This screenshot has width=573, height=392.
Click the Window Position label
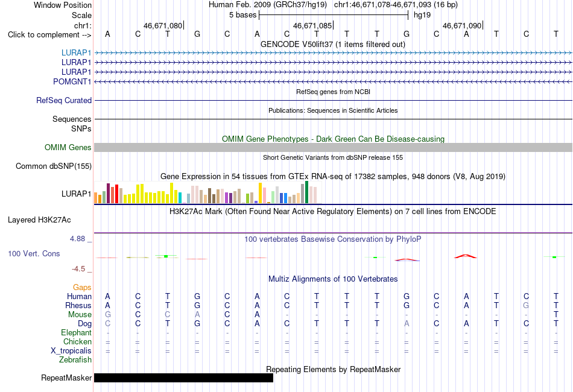[x=63, y=5]
